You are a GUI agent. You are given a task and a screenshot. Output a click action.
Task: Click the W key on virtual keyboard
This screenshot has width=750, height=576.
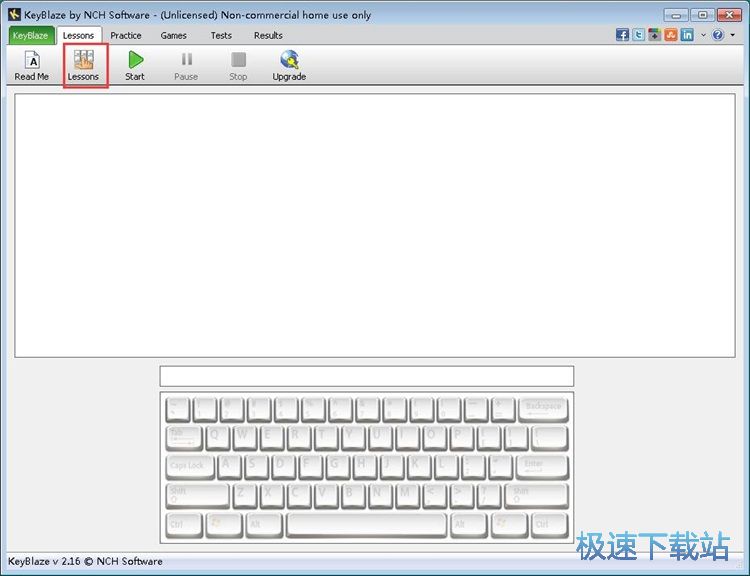(x=245, y=439)
